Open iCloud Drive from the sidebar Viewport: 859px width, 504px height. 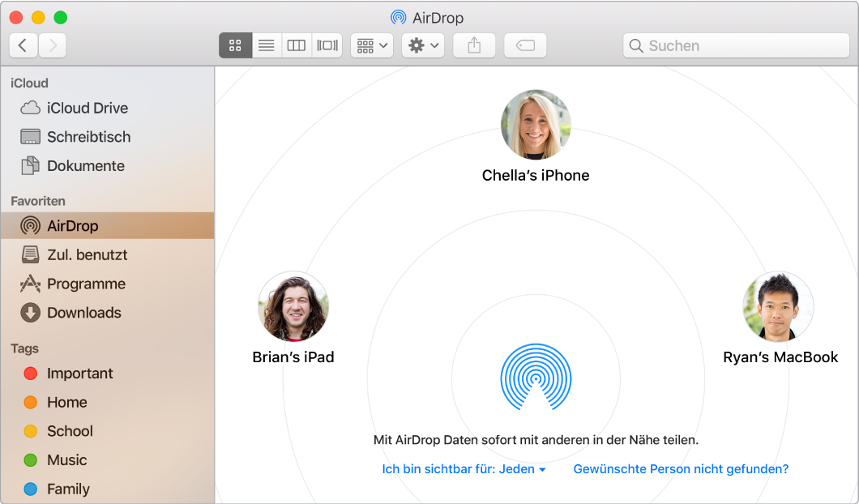click(x=86, y=108)
